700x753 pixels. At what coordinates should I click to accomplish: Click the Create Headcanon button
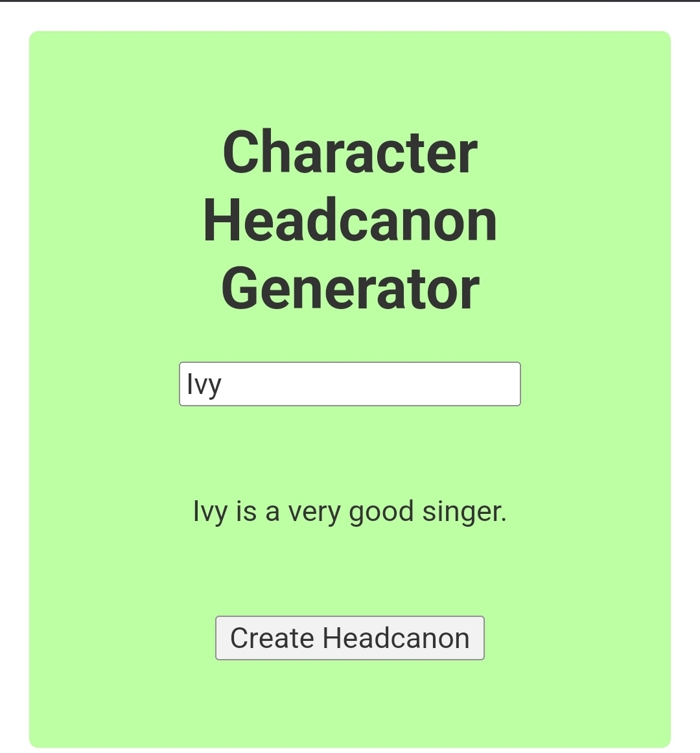(350, 638)
